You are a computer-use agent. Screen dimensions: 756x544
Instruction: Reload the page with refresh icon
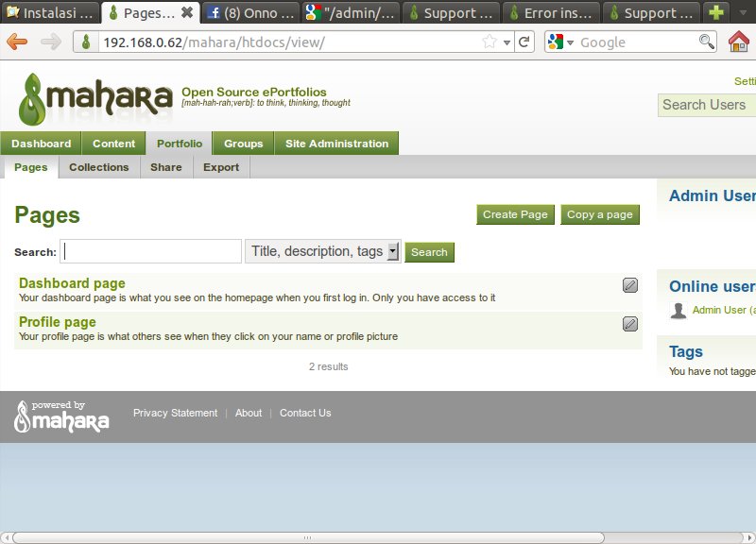click(x=524, y=42)
